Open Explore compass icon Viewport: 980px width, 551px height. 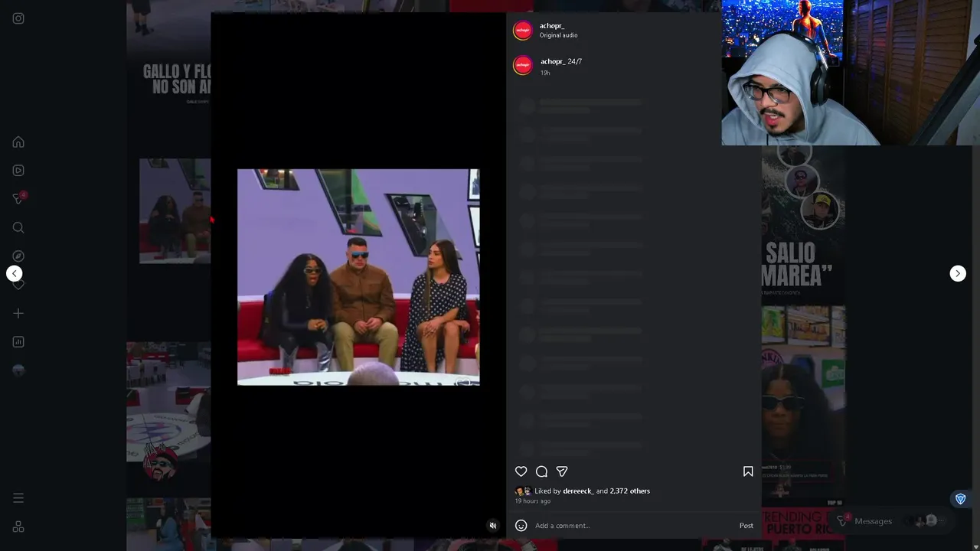[18, 256]
